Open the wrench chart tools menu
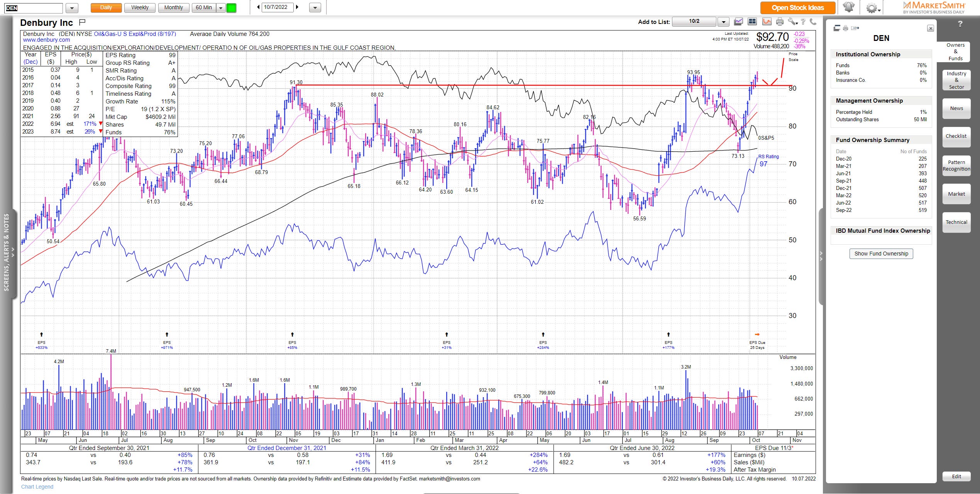980x494 pixels. pyautogui.click(x=792, y=22)
